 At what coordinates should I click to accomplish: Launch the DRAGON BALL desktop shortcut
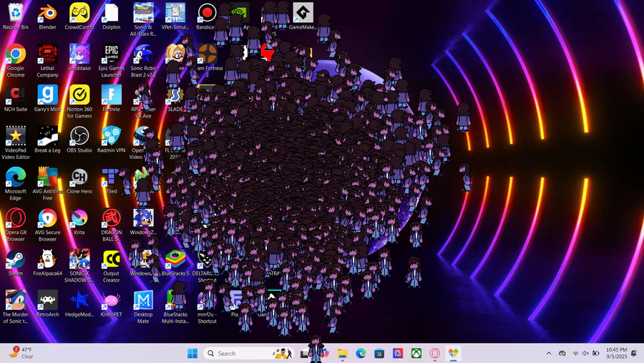click(x=112, y=225)
